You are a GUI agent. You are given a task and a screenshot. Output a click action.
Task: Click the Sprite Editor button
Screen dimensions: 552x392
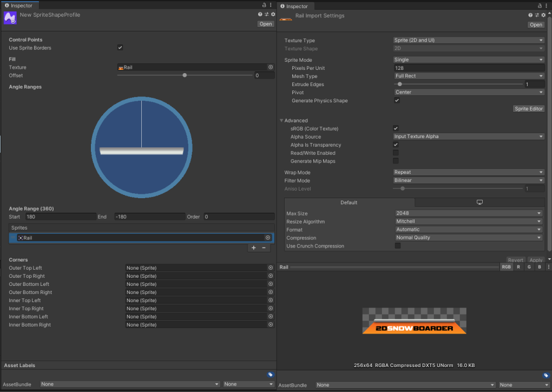click(x=528, y=109)
